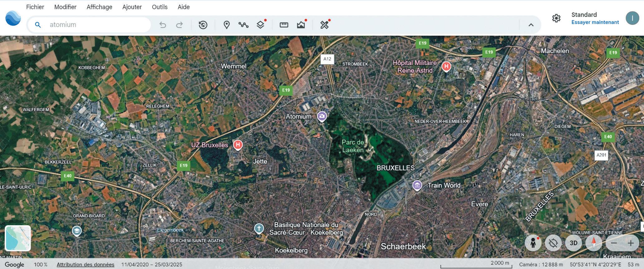
Task: Select the add placemark tool
Action: 227,25
